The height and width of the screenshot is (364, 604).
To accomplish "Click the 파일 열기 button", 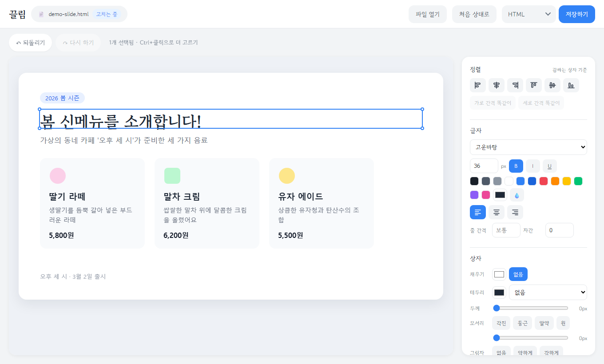I will tap(428, 14).
